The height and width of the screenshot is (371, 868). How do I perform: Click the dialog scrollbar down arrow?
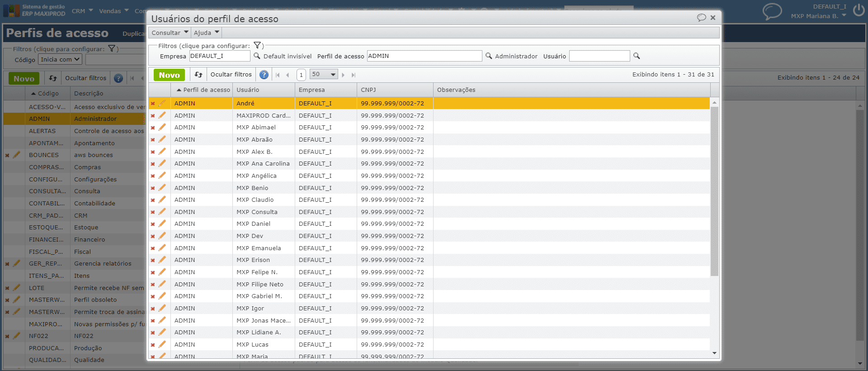tap(714, 353)
